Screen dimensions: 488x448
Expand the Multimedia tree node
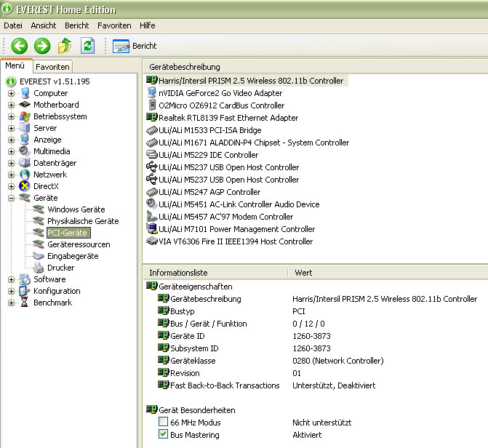11,151
